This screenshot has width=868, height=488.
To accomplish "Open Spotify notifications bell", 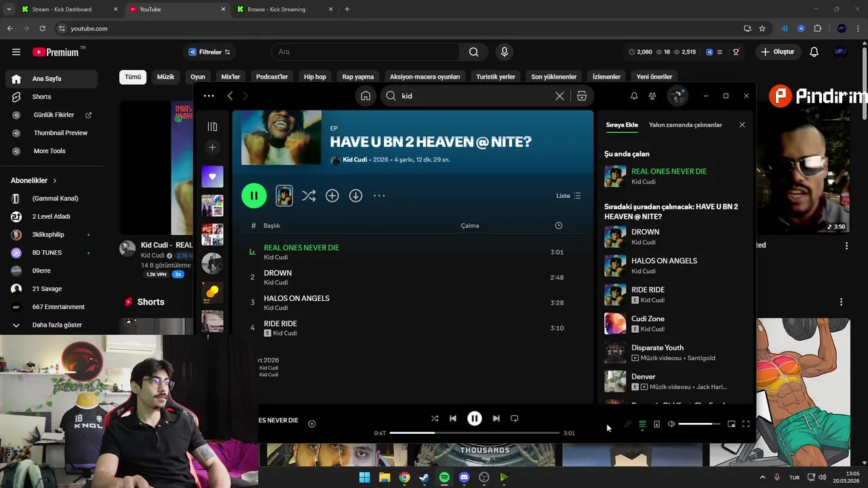I will [634, 96].
